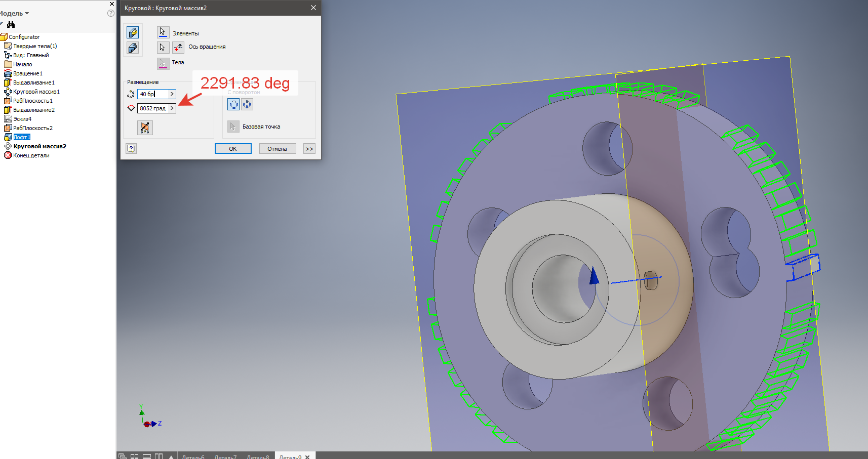868x459 pixels.
Task: Click the binoculars search icon above the browser
Action: pyautogui.click(x=11, y=24)
